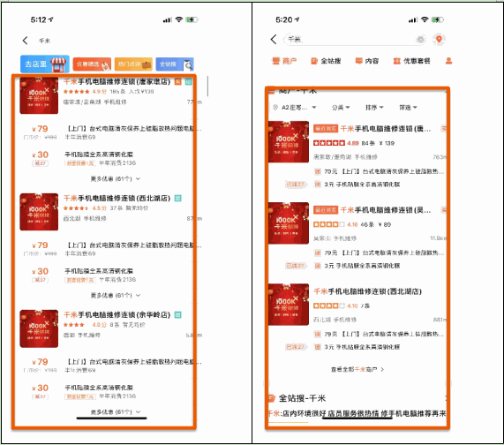Open 西北湖店 thumbnail on right screen

[289, 305]
